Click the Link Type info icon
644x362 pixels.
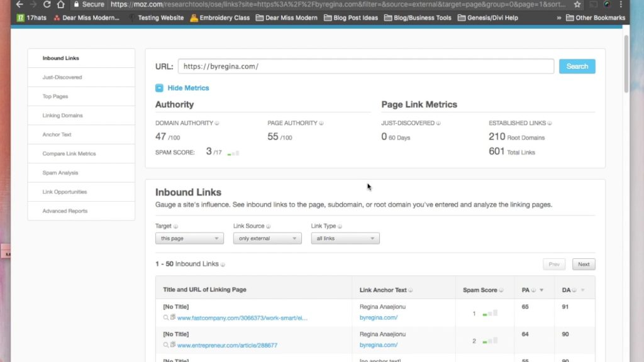pyautogui.click(x=340, y=226)
